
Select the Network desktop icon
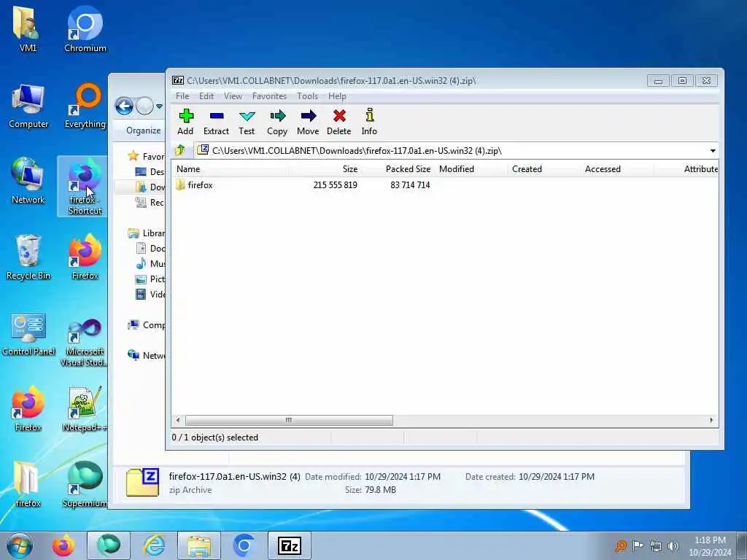(x=28, y=182)
